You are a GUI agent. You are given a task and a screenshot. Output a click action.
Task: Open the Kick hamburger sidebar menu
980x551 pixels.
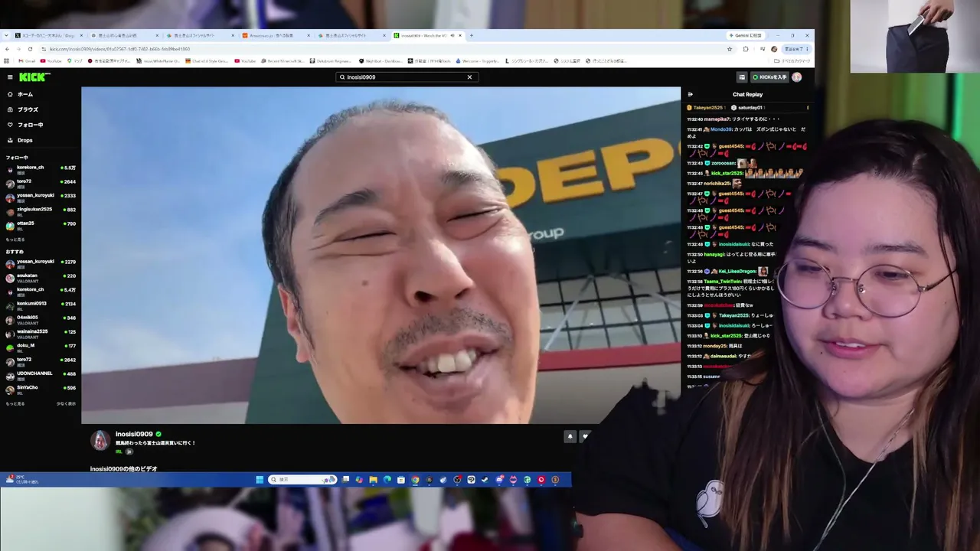click(10, 77)
